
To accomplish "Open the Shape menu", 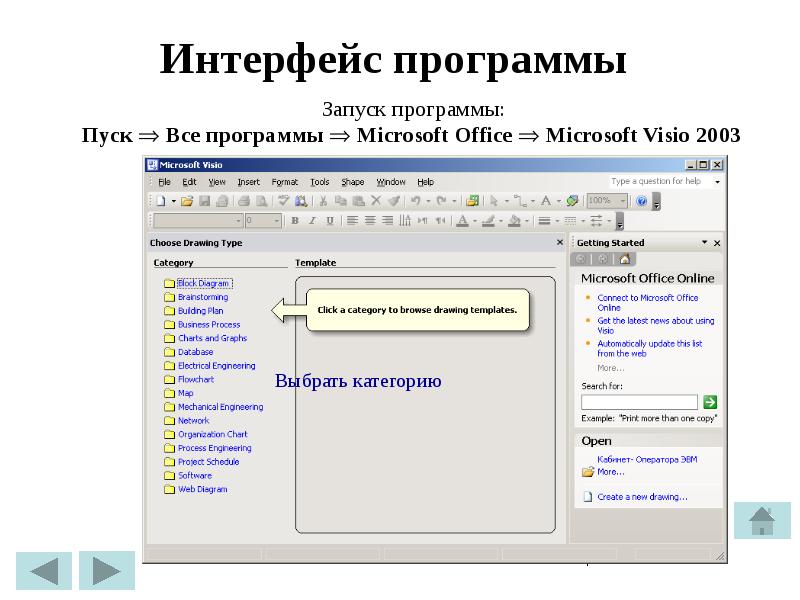I will click(353, 182).
